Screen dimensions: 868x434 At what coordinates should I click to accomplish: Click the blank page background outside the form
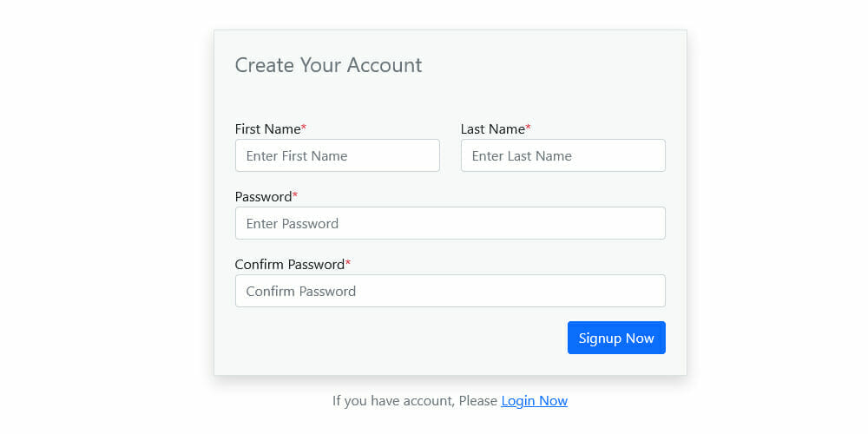pyautogui.click(x=104, y=217)
